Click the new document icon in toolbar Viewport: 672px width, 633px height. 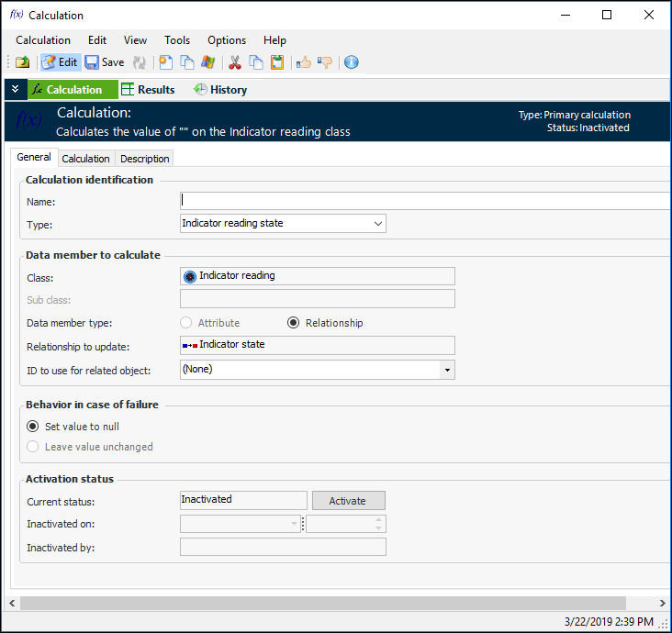165,62
